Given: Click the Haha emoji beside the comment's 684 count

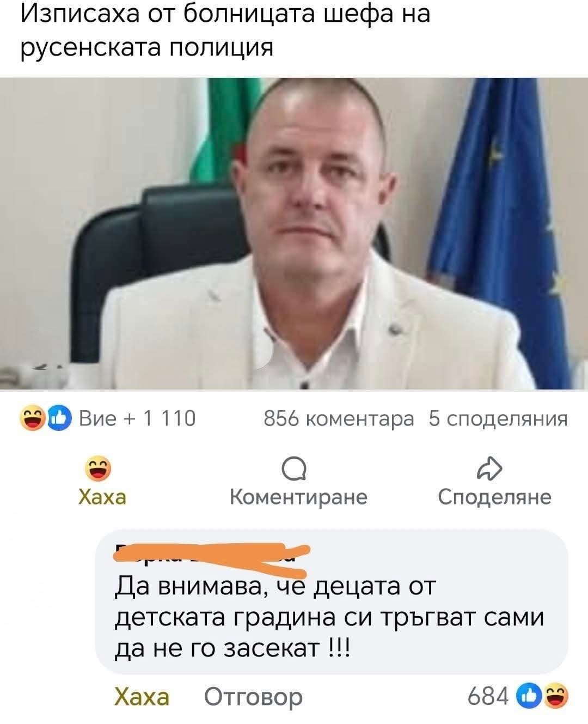Looking at the screenshot, I should 556,696.
